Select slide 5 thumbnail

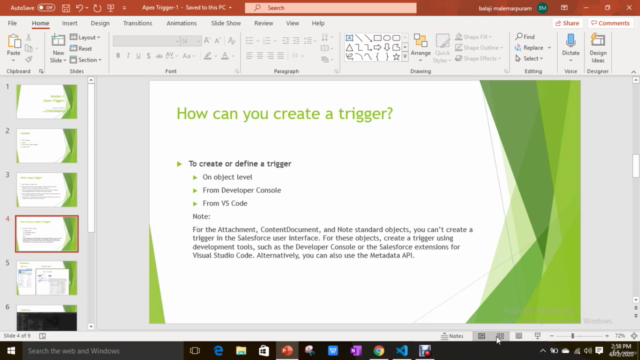click(47, 278)
